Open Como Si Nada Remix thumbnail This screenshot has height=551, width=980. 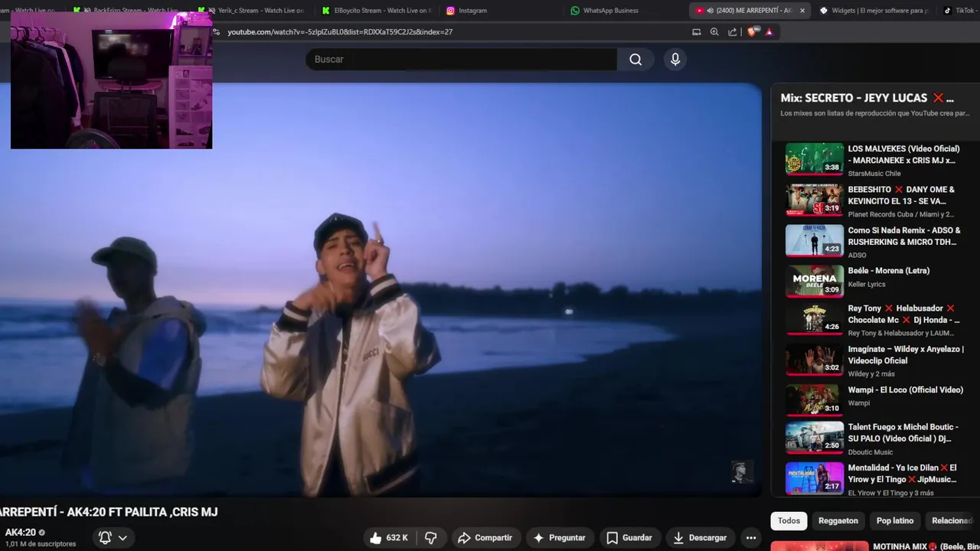tap(815, 240)
